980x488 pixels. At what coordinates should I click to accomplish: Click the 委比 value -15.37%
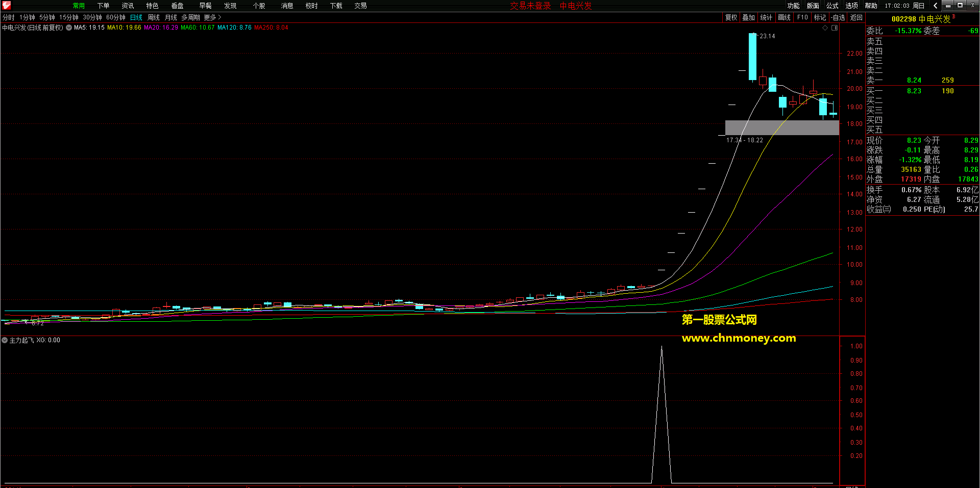908,31
